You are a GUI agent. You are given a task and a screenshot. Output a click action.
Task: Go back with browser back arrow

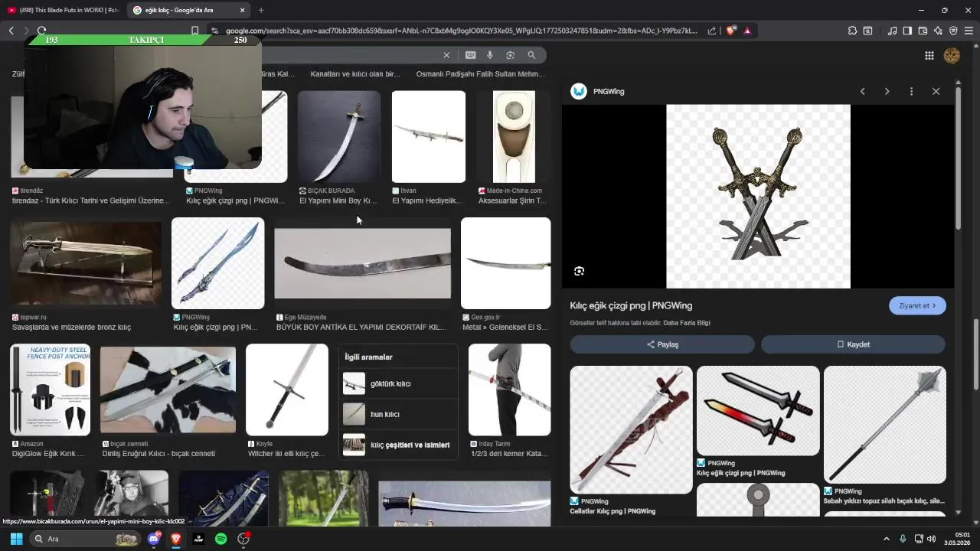click(11, 31)
